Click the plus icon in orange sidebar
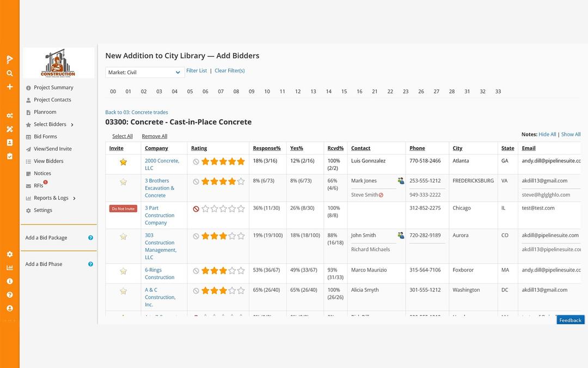This screenshot has height=368, width=588. click(x=10, y=87)
